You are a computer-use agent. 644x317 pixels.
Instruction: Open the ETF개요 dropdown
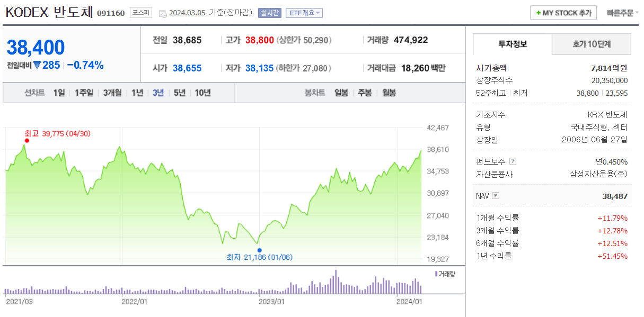[x=304, y=13]
